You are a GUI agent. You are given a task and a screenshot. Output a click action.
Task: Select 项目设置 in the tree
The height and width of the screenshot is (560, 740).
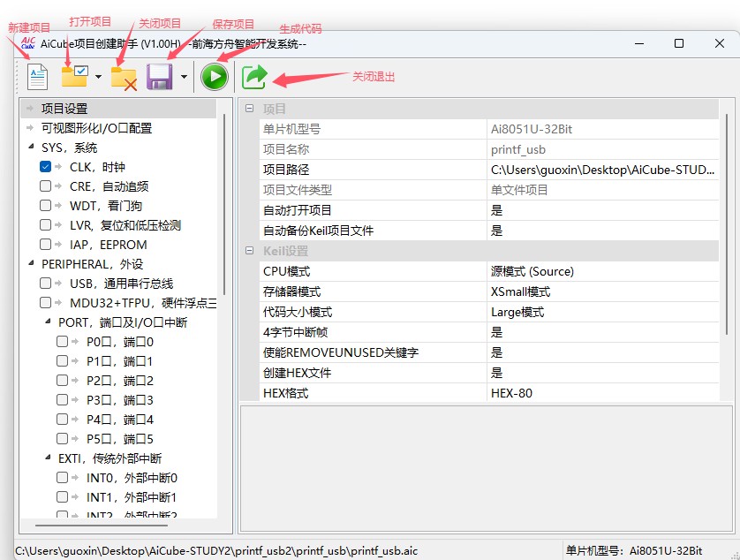[64, 109]
